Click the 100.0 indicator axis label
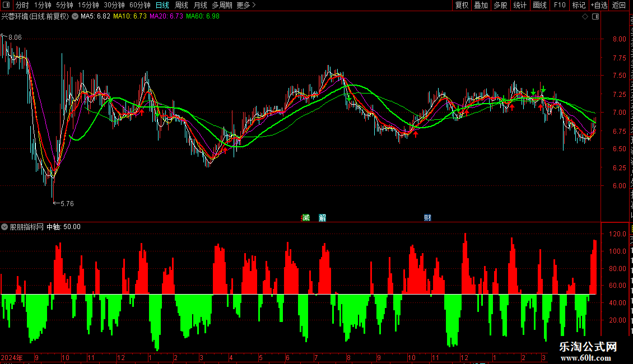 click(618, 251)
